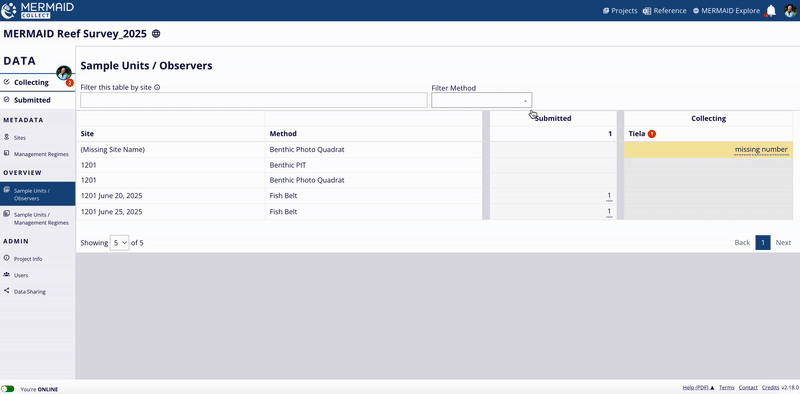Click the missing number warning cell
The height and width of the screenshot is (394, 800).
pos(709,150)
